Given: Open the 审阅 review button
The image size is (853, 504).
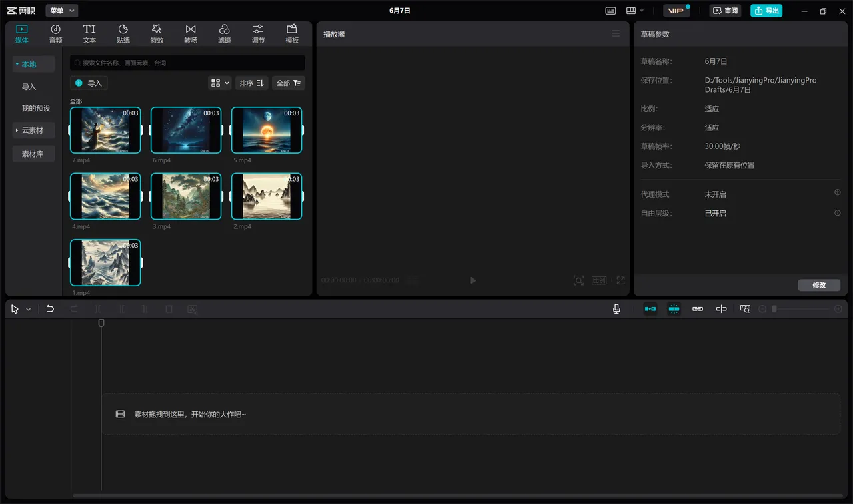Looking at the screenshot, I should tap(726, 11).
